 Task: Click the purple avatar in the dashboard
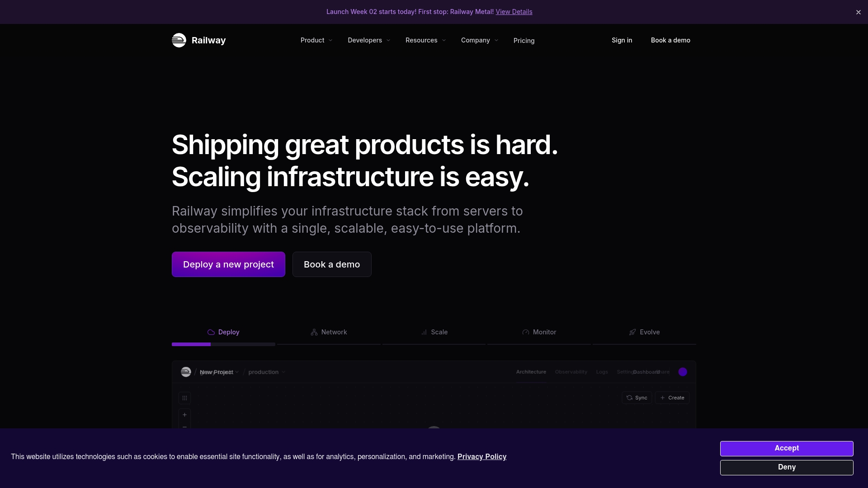[683, 372]
